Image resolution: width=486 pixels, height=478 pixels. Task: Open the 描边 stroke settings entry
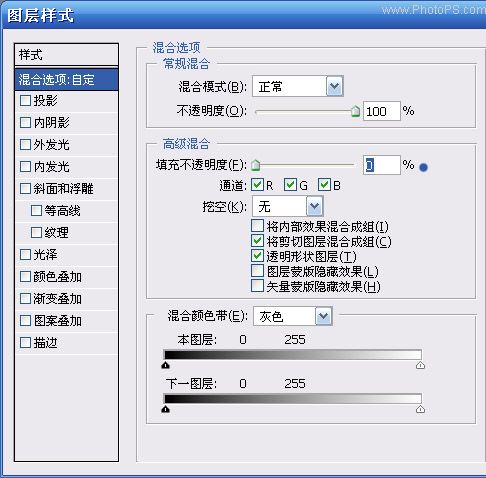point(67,343)
